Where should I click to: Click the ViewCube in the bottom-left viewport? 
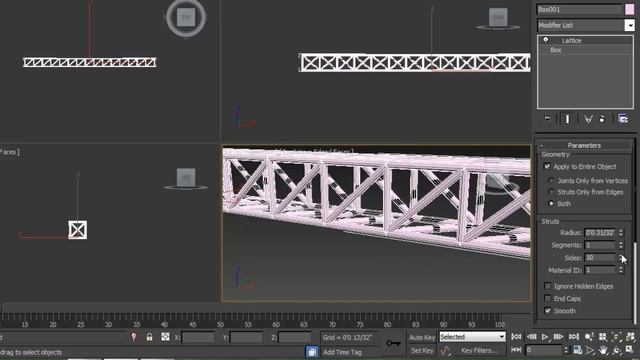pyautogui.click(x=186, y=178)
